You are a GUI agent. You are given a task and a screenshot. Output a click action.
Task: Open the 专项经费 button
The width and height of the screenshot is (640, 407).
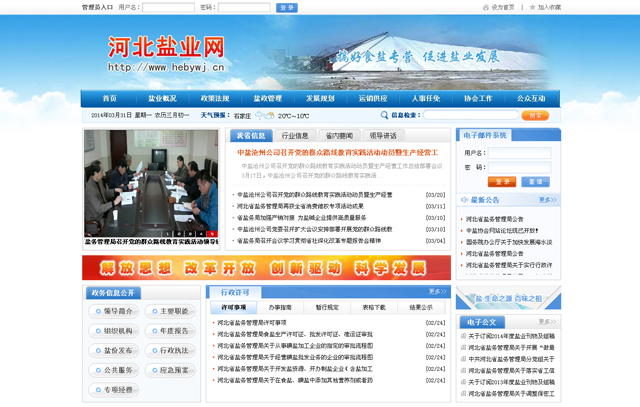pyautogui.click(x=113, y=390)
